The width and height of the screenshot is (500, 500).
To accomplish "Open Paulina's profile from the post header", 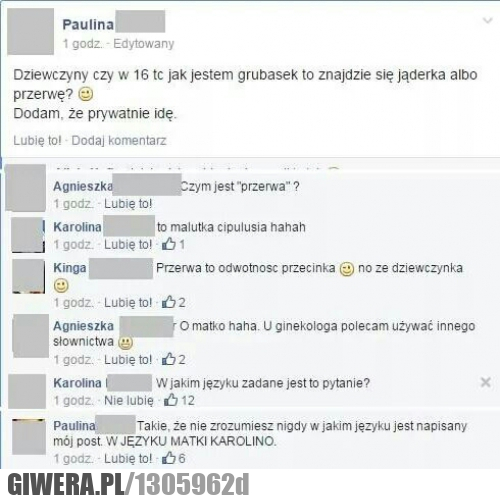I will click(x=88, y=24).
